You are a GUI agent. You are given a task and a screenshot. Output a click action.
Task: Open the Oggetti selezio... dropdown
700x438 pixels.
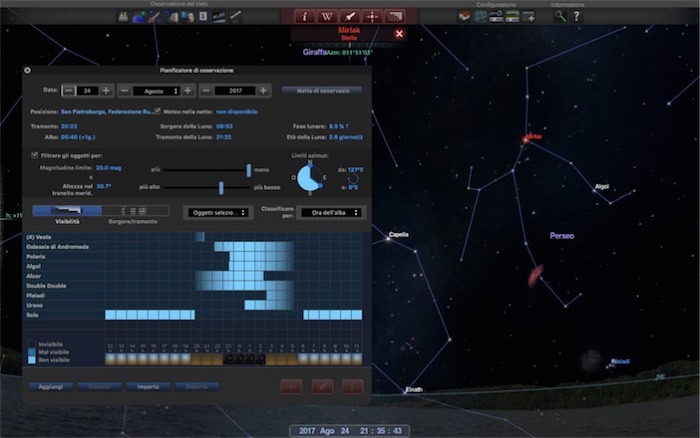coord(218,213)
